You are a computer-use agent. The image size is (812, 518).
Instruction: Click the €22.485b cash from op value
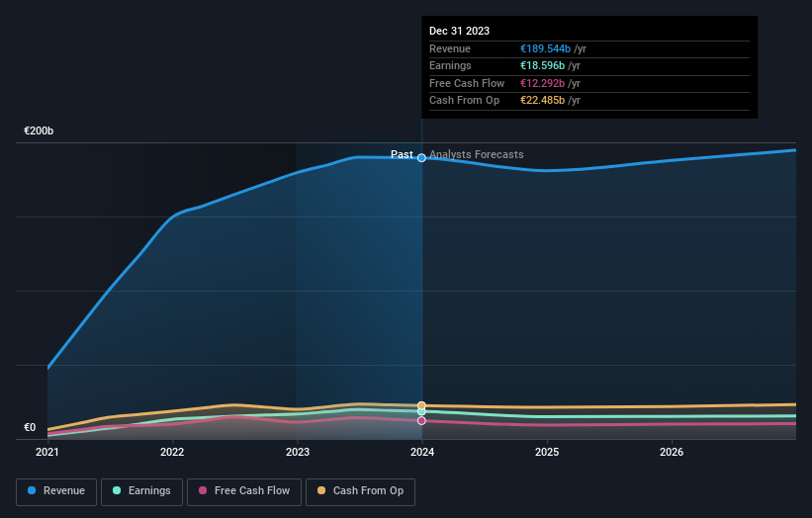pos(542,101)
